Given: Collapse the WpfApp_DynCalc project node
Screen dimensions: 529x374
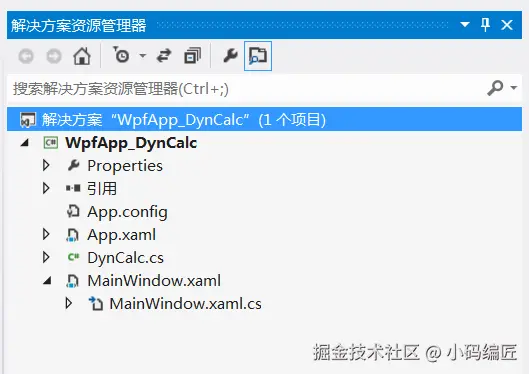Looking at the screenshot, I should [25, 143].
